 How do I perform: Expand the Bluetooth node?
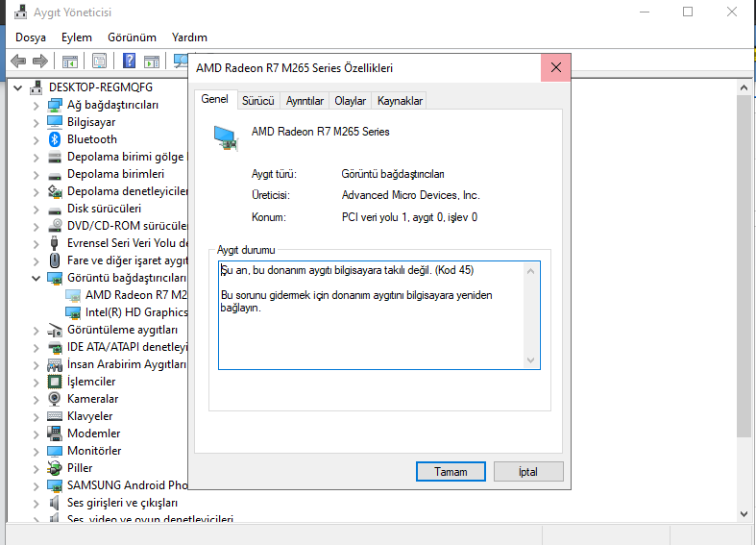(x=36, y=140)
